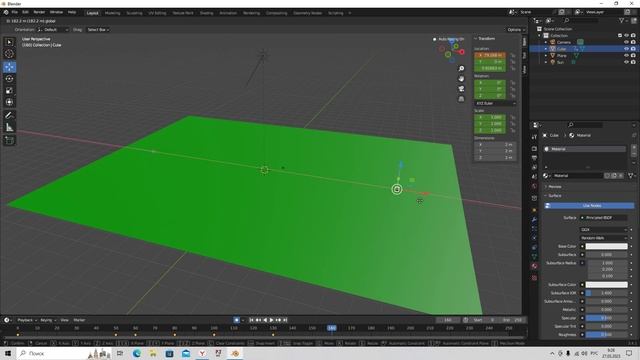The image size is (640, 360).
Task: Disable Cube in renders camera icon
Action: (633, 49)
